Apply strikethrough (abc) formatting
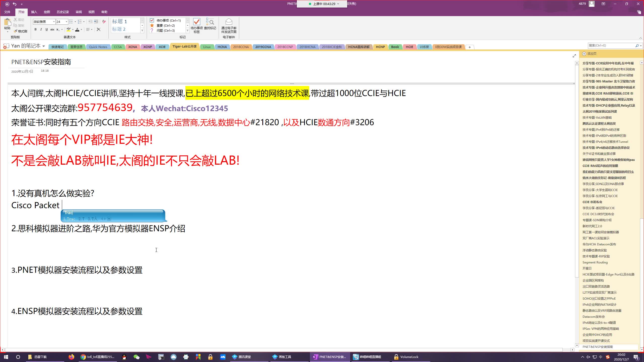Image resolution: width=644 pixels, height=362 pixels. 52,29
